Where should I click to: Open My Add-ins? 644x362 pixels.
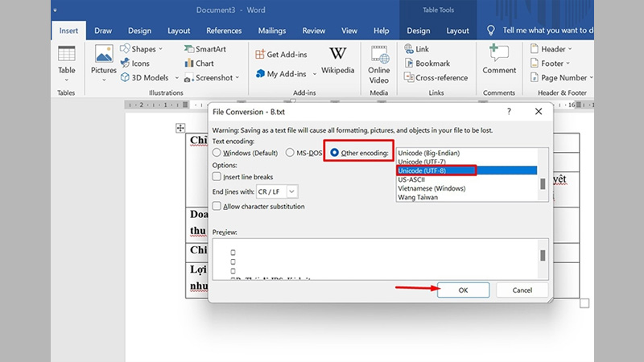[281, 74]
